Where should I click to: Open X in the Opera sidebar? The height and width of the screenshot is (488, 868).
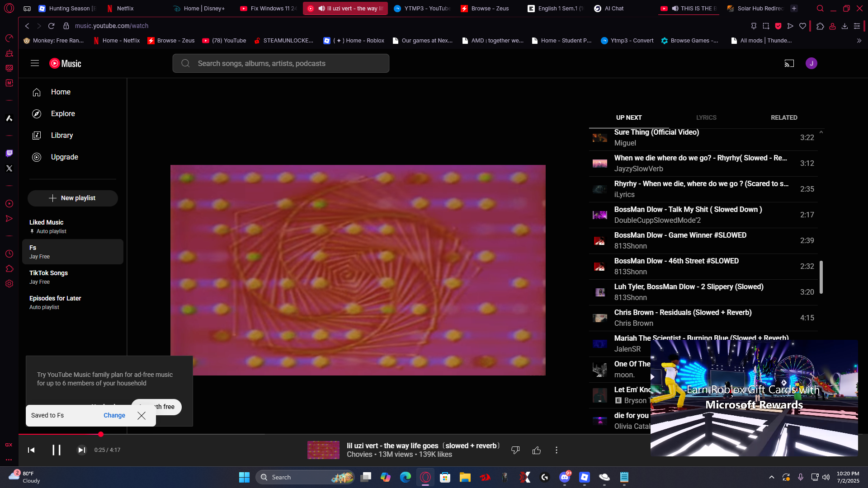point(9,168)
